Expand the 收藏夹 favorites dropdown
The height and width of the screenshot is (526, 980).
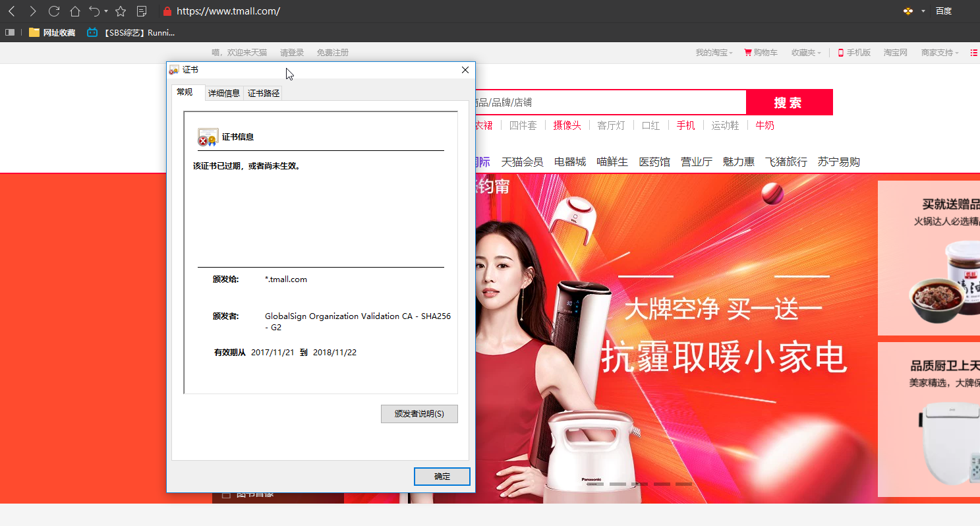(806, 53)
